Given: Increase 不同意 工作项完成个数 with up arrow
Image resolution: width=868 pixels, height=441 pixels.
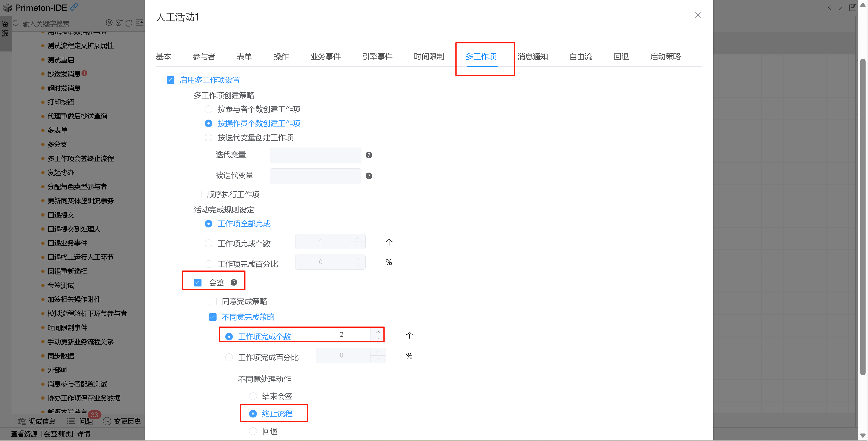Looking at the screenshot, I should coord(378,332).
